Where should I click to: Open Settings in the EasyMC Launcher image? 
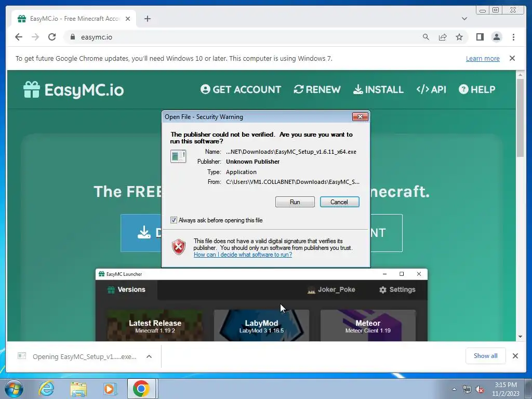pos(397,290)
